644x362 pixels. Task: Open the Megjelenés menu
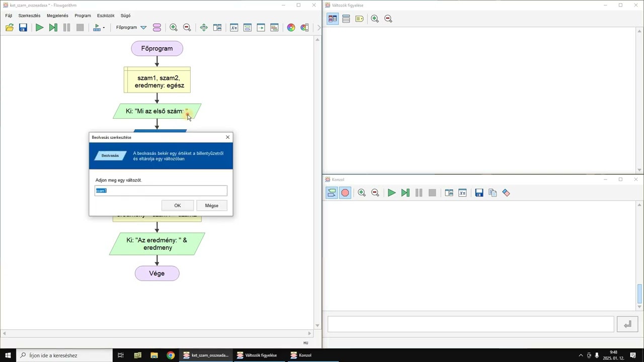(x=57, y=16)
